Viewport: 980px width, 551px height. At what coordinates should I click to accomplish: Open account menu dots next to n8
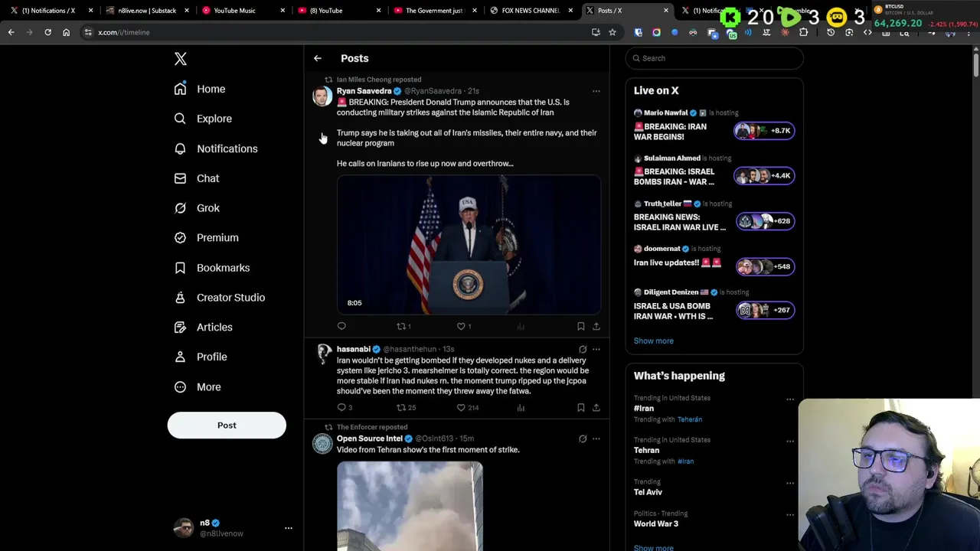coord(289,528)
